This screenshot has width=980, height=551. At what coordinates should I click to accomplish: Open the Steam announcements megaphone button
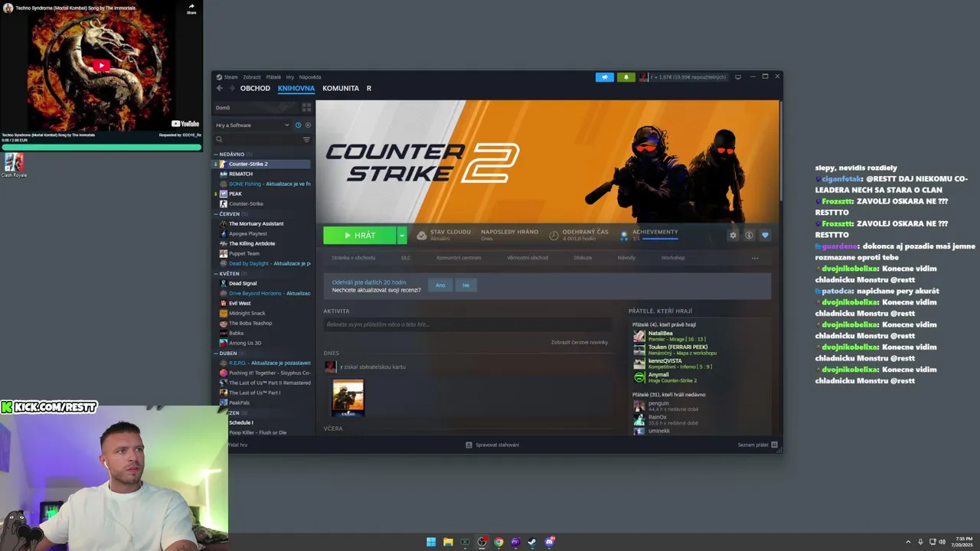(x=605, y=77)
